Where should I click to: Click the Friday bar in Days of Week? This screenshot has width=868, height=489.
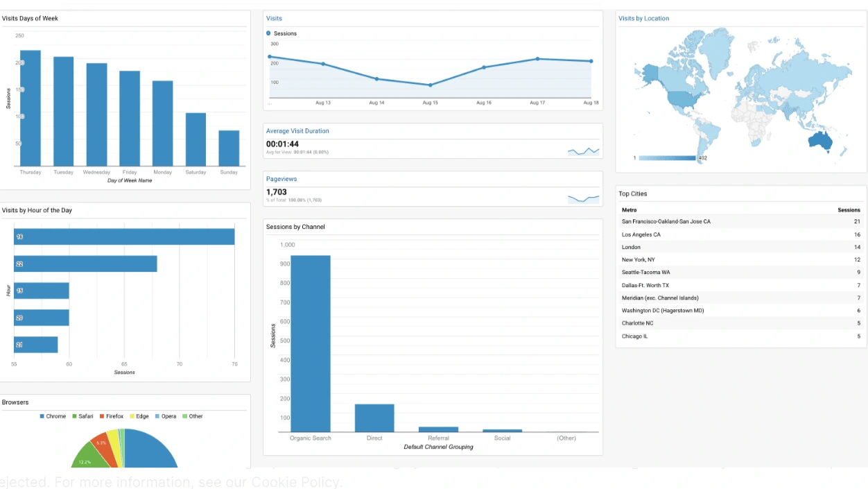[x=130, y=119]
